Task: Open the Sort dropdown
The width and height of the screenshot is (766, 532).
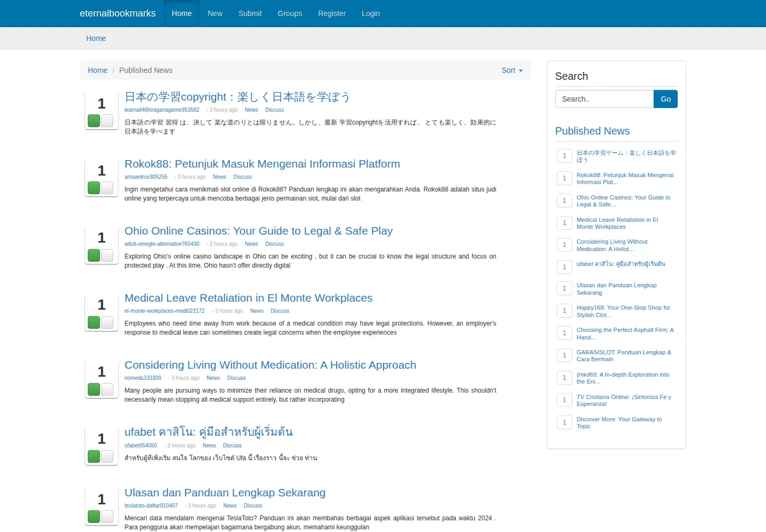Action: [x=512, y=70]
